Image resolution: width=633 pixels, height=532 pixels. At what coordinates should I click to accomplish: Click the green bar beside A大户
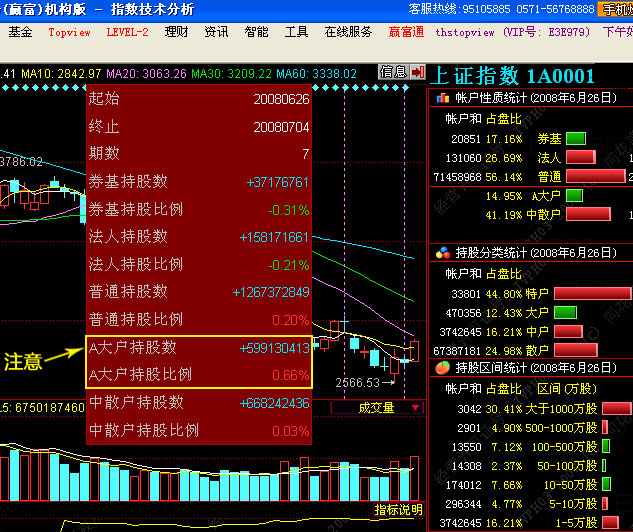[574, 195]
